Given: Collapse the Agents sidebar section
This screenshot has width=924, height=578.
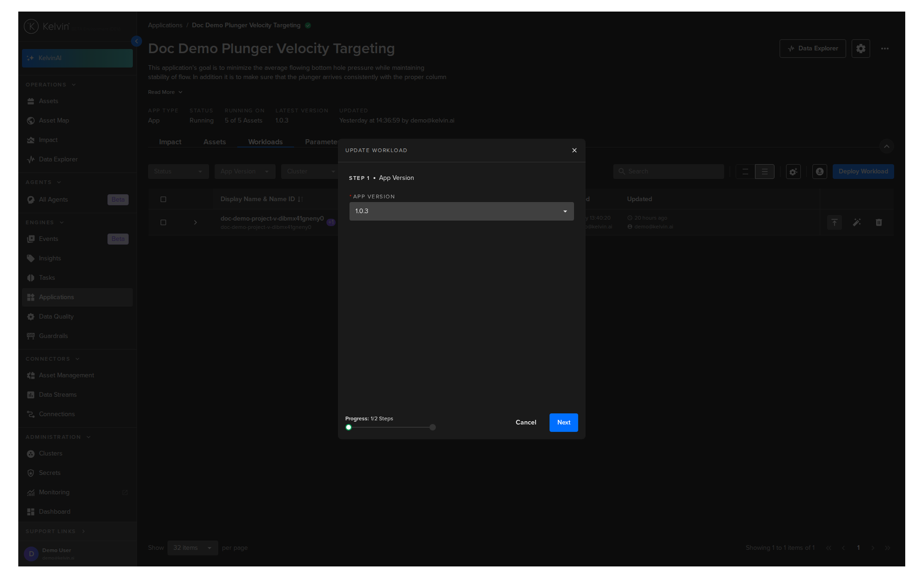Looking at the screenshot, I should click(43, 182).
